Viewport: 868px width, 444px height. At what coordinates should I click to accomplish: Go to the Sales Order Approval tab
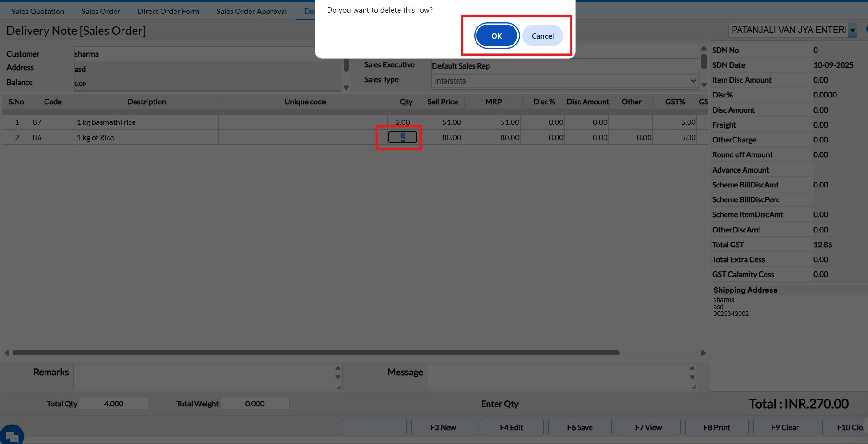point(251,11)
